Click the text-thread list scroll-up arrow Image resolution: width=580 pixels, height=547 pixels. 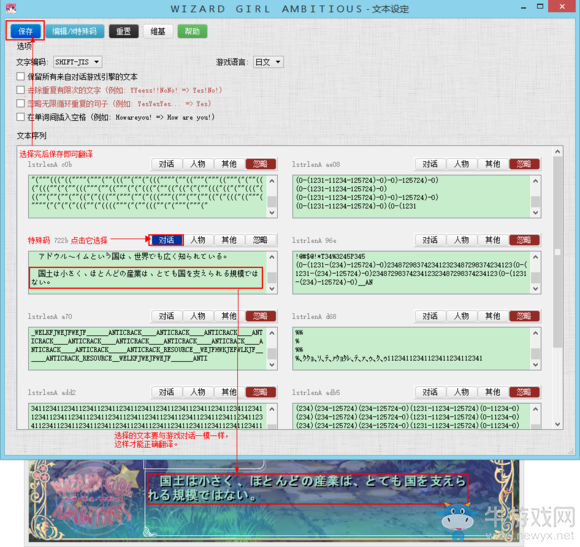[558, 152]
